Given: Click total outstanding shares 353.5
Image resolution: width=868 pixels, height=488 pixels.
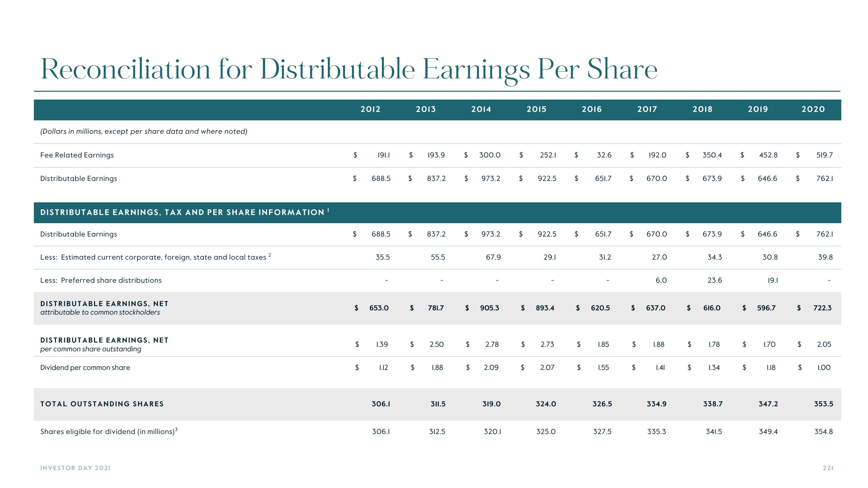Looking at the screenshot, I should pyautogui.click(x=823, y=404).
